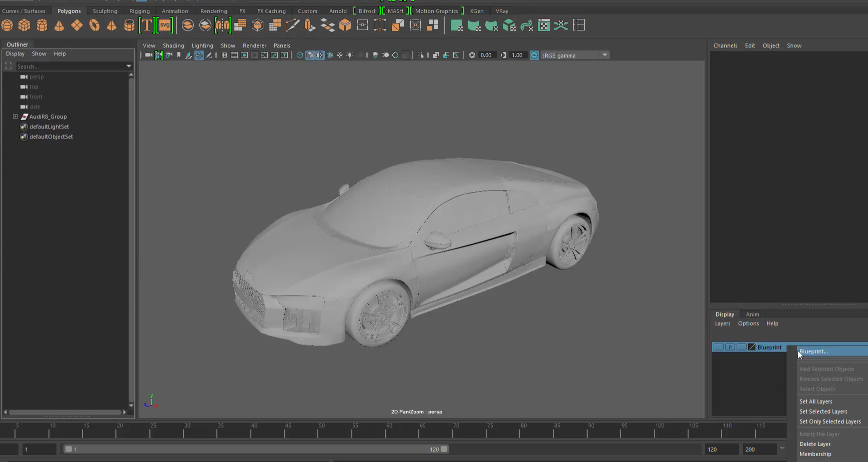Click the polygon pipe shelf icon
Image resolution: width=868 pixels, height=462 pixels.
(129, 25)
